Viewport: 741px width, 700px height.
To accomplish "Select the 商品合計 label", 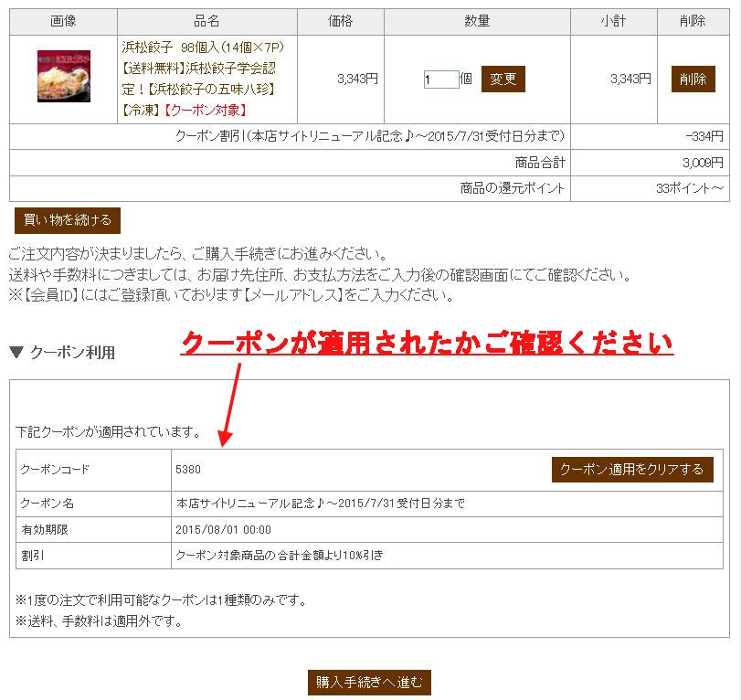I will tap(540, 163).
